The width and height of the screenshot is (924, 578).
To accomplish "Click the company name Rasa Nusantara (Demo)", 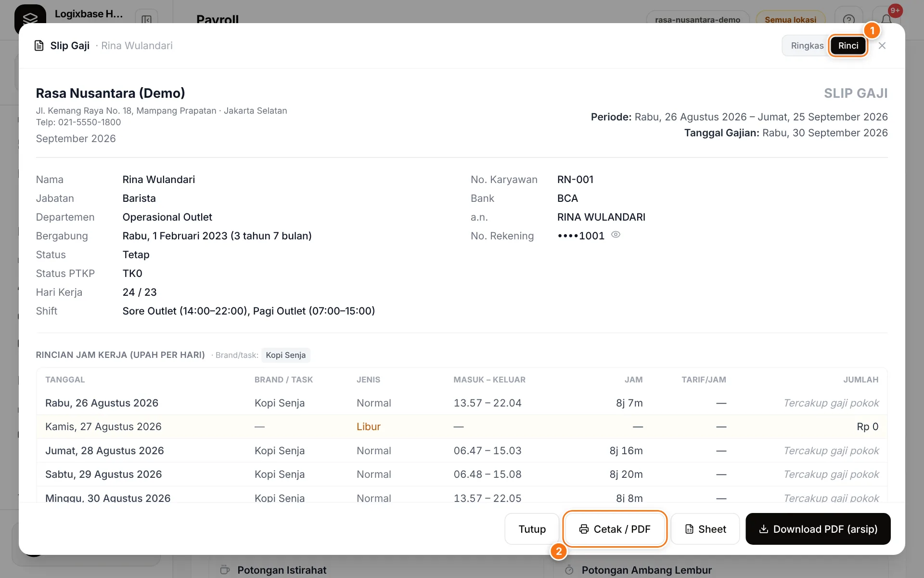I will pyautogui.click(x=110, y=93).
